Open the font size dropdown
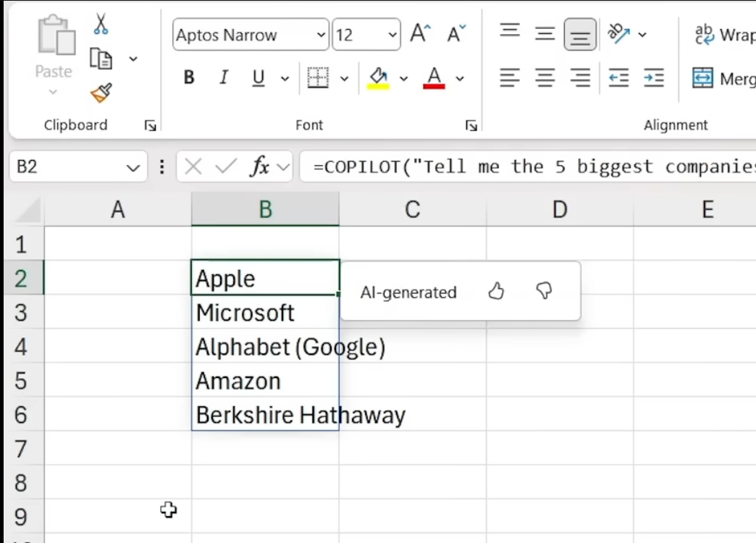 pos(392,35)
